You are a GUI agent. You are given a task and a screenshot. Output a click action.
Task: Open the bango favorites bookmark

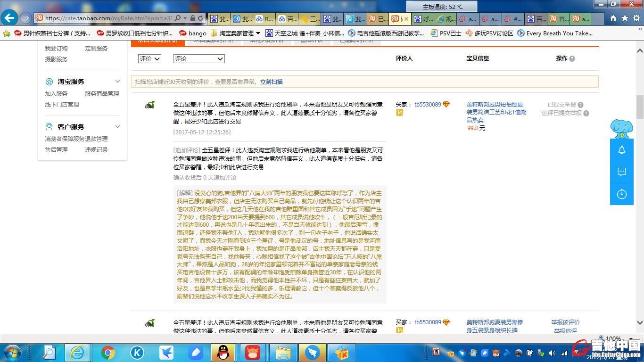[x=193, y=33]
